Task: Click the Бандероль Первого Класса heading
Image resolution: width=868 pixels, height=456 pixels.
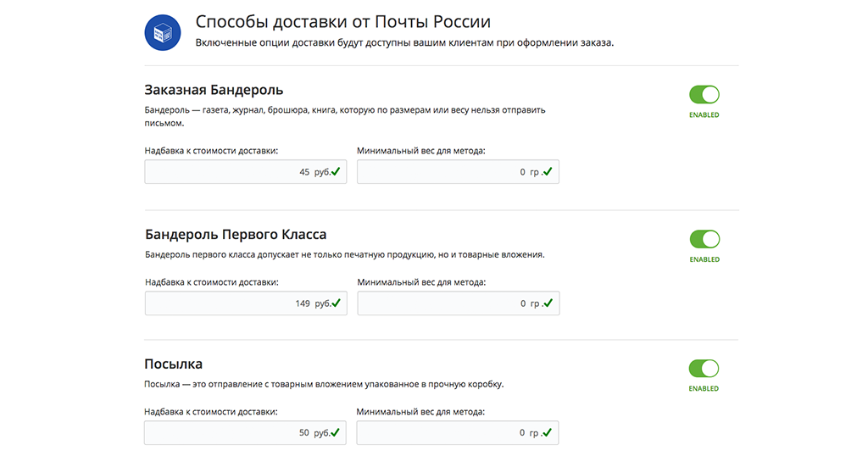Action: point(236,235)
